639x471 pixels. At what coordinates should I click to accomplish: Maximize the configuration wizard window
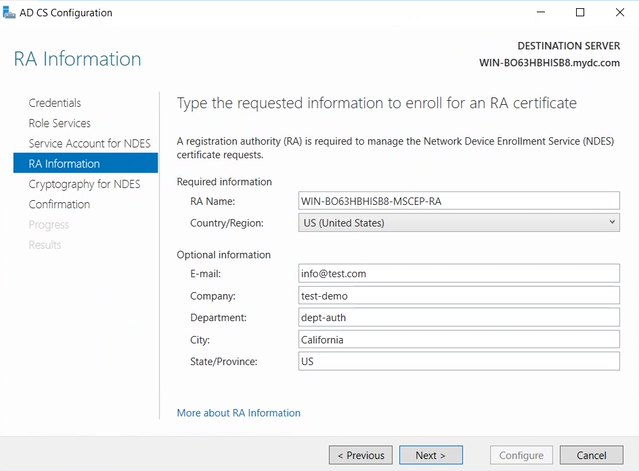tap(580, 12)
